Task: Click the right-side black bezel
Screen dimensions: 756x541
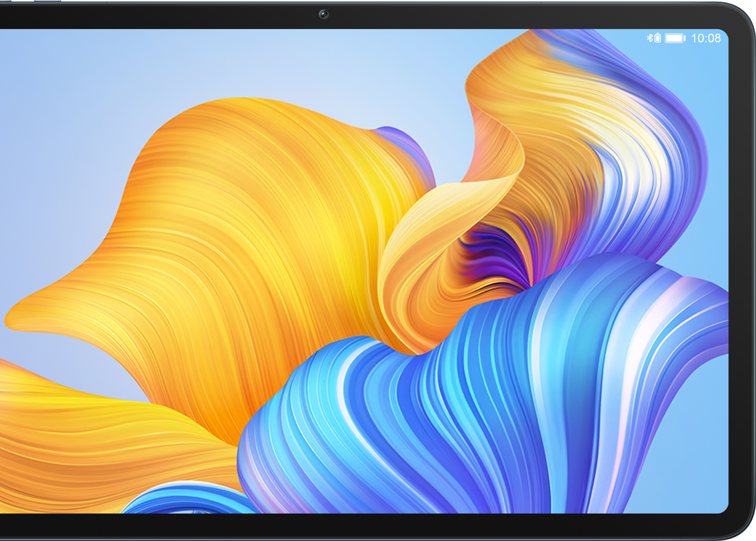Action: 741,274
